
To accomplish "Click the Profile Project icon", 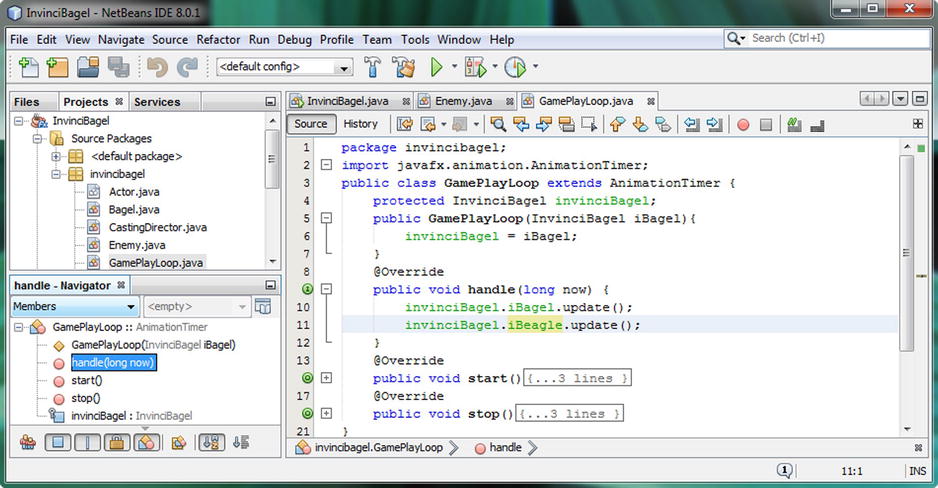I will click(x=514, y=67).
